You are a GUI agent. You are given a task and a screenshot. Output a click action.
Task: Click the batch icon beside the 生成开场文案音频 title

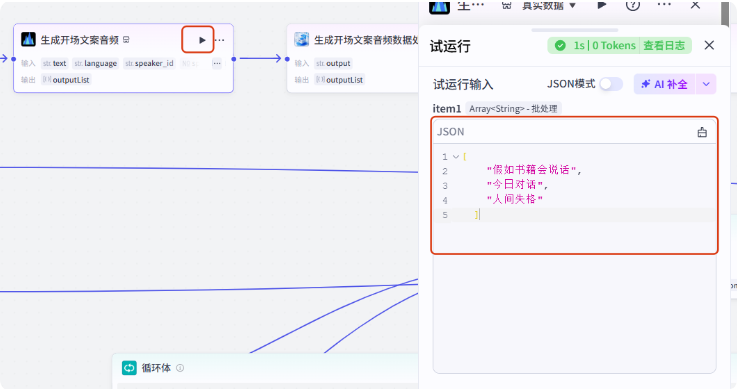coord(126,40)
